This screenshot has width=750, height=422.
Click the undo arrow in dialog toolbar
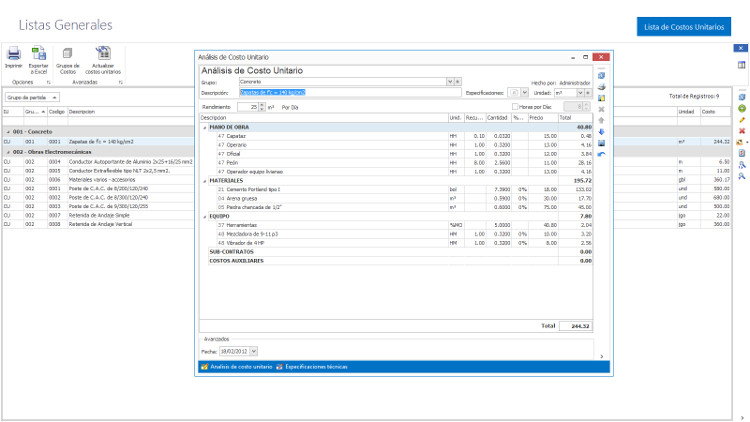601,154
